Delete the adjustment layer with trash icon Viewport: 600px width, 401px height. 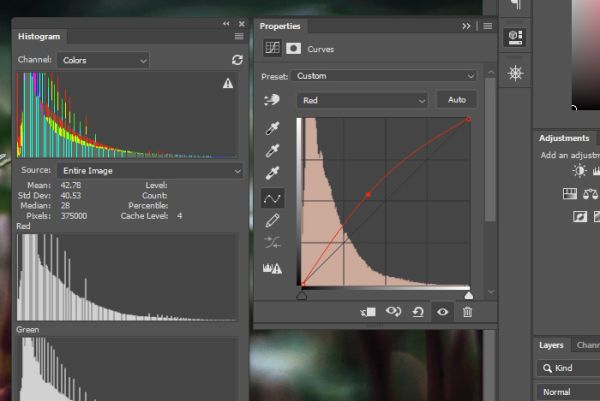467,312
